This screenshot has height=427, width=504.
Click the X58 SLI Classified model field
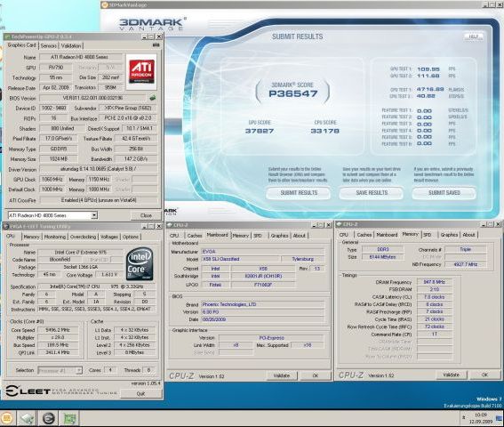[241, 259]
